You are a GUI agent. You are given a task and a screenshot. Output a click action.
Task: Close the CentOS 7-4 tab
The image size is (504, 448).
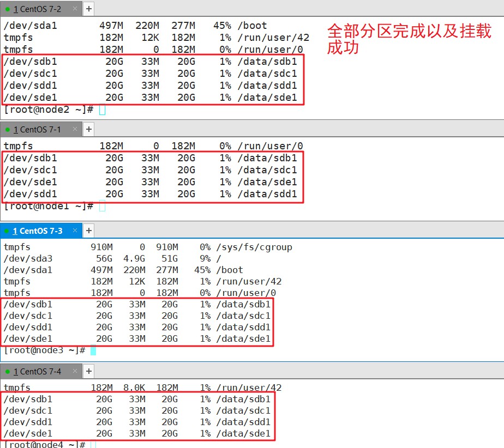pos(75,371)
